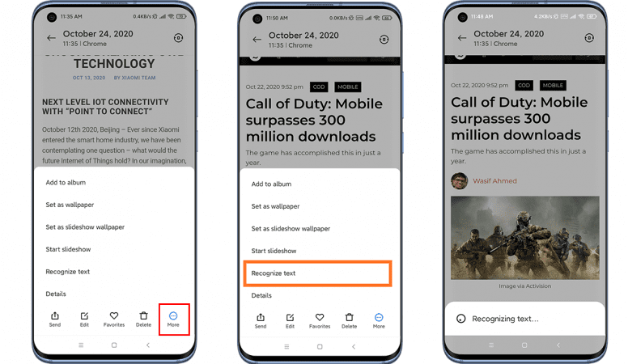Tap the back arrow on the right phone
Screen dimensions: 628x364
[x=462, y=38]
